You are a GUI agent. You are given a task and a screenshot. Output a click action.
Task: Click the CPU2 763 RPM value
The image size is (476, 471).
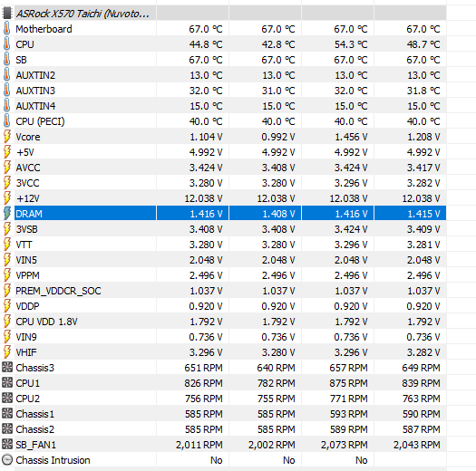point(422,399)
